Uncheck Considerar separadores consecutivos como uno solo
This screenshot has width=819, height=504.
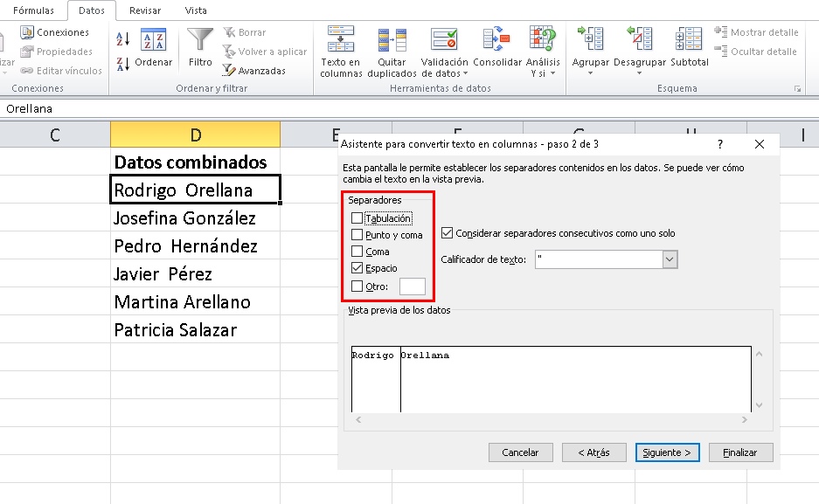point(448,232)
